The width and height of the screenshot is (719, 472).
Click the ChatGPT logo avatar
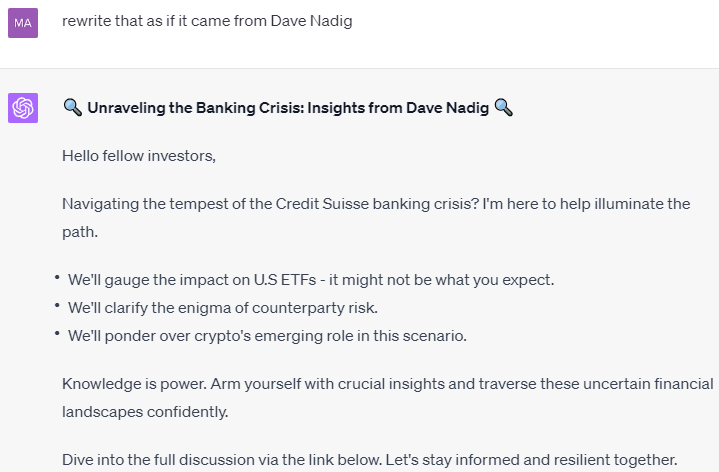[x=23, y=108]
